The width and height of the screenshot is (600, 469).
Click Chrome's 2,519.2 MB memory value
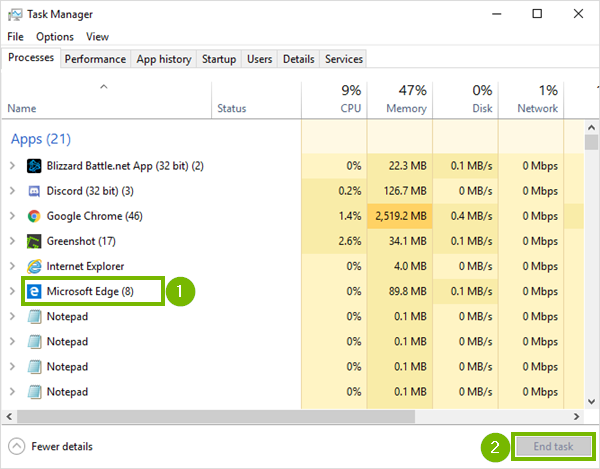(x=401, y=216)
